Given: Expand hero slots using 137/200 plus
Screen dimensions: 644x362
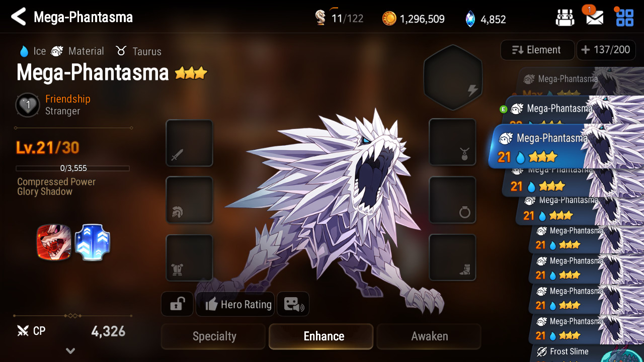Looking at the screenshot, I should pos(606,50).
